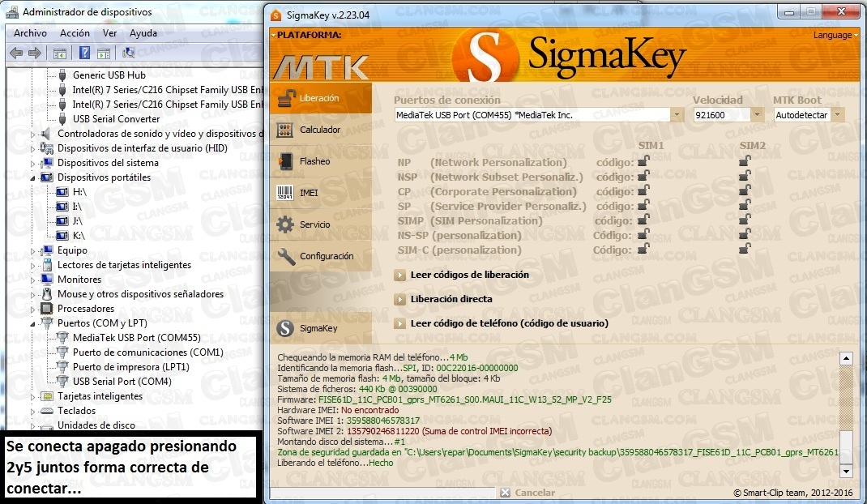867x504 pixels.
Task: Expand the Dispositivos del sistema node
Action: (32, 163)
